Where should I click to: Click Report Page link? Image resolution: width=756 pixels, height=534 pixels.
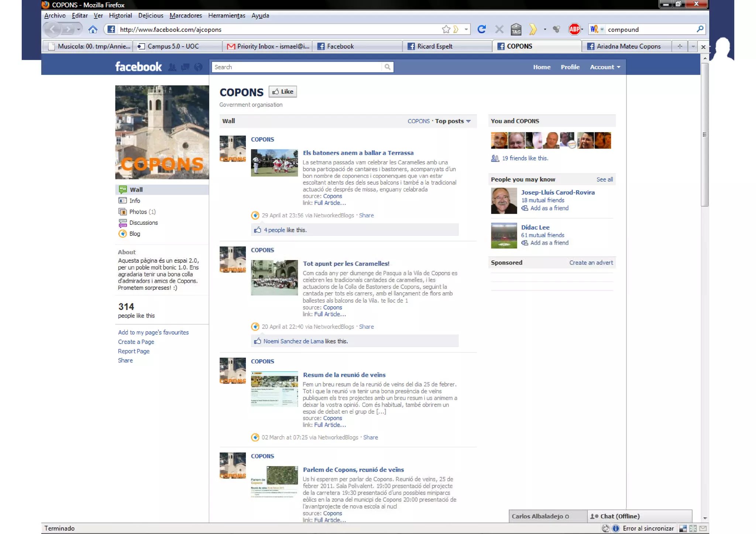pyautogui.click(x=134, y=351)
